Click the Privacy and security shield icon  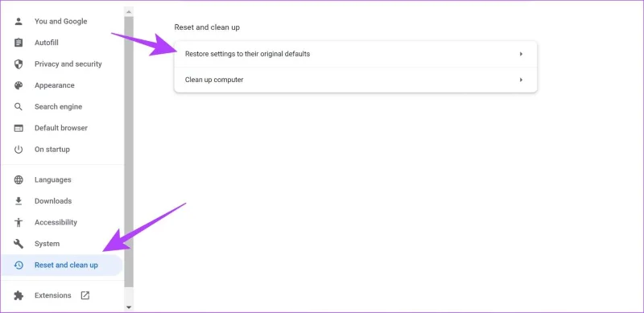[19, 64]
